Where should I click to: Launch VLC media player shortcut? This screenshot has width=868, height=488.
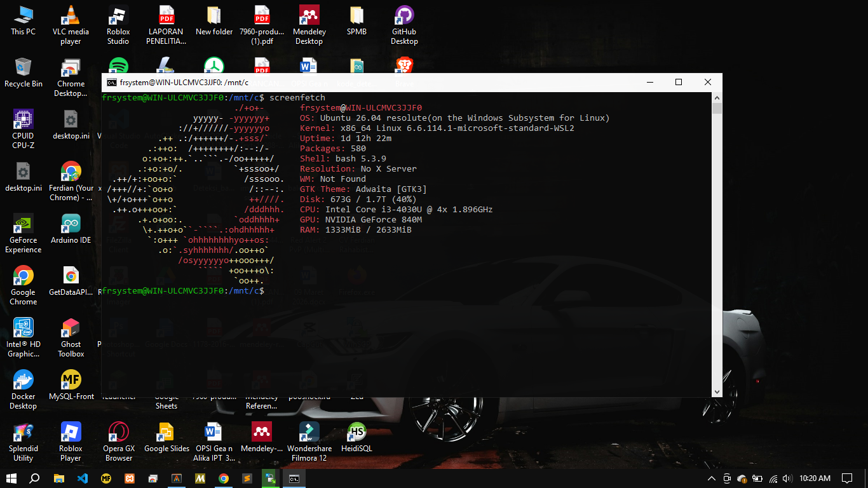pyautogui.click(x=71, y=25)
